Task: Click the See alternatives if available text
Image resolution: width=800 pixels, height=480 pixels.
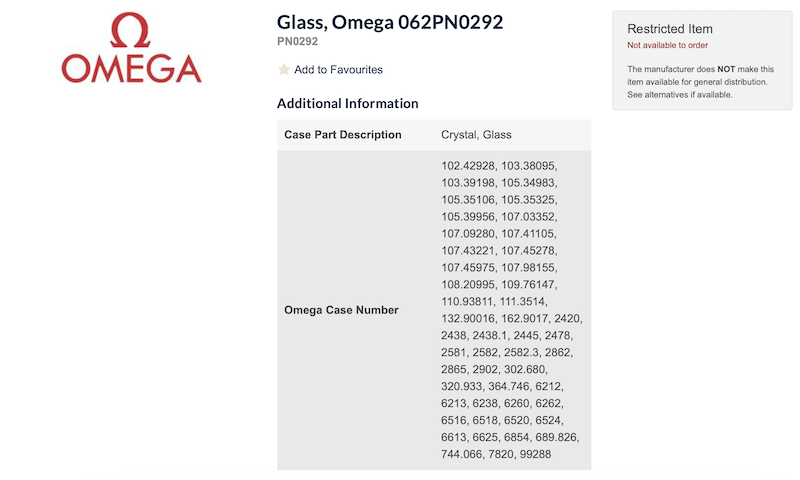Action: tap(680, 95)
